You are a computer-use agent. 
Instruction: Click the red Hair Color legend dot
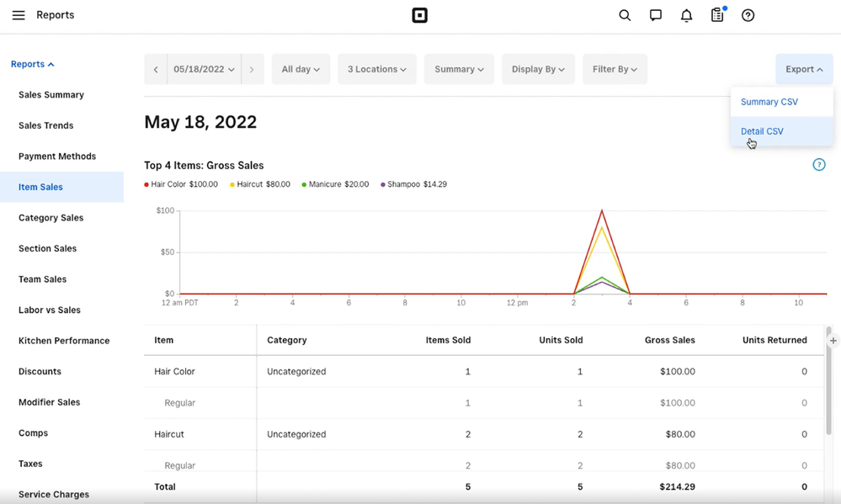tap(146, 184)
